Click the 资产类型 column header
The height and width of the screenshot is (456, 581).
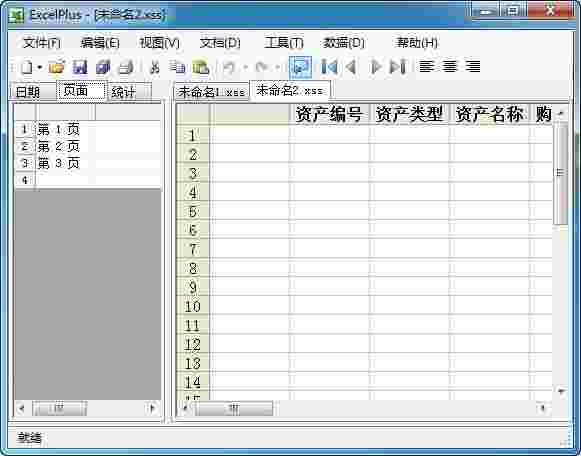point(409,114)
